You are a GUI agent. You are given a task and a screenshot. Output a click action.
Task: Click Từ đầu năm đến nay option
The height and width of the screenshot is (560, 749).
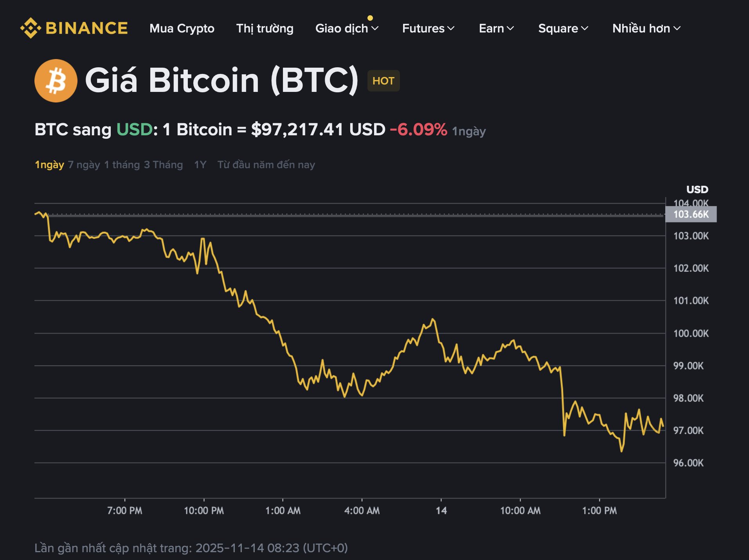coord(266,165)
